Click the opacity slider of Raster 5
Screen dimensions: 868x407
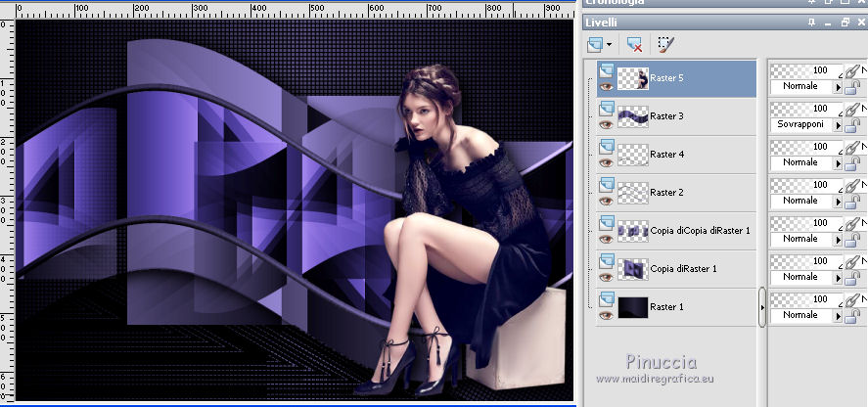(x=806, y=70)
